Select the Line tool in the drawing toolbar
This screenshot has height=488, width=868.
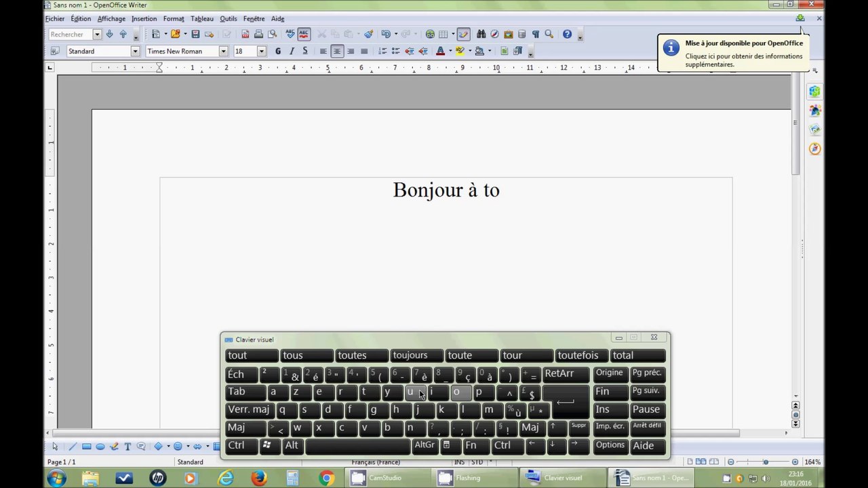[73, 446]
